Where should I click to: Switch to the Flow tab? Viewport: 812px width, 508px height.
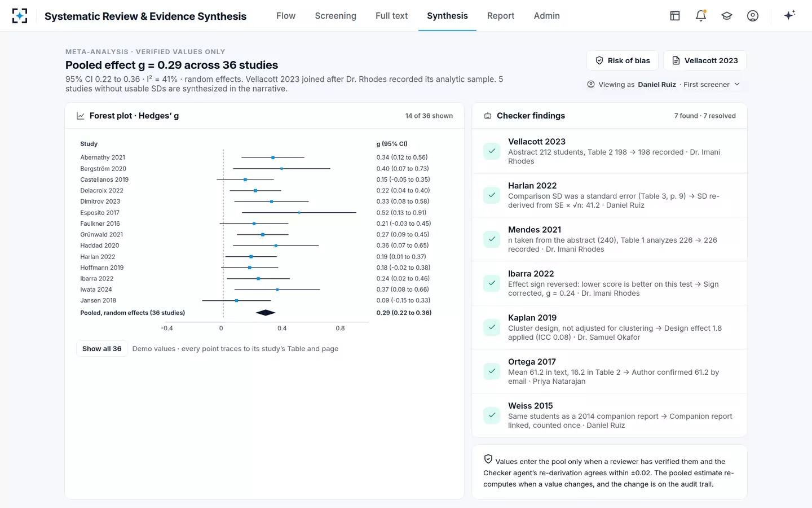point(286,16)
